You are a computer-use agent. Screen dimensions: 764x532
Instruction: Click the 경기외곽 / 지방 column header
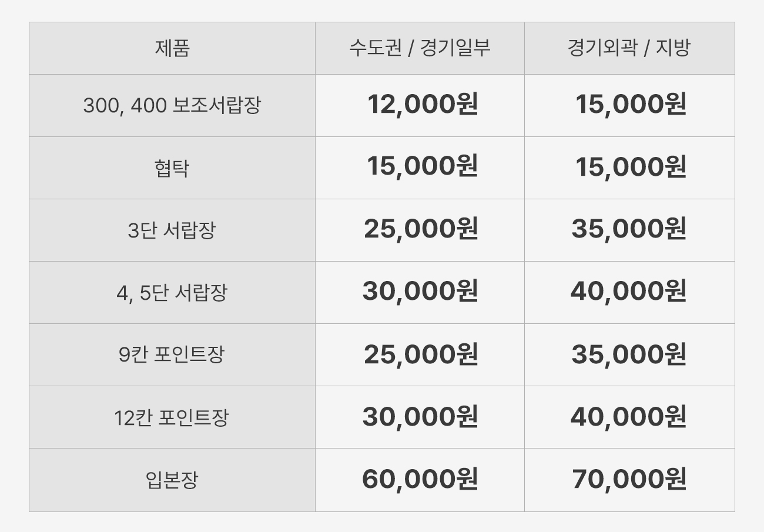point(629,48)
